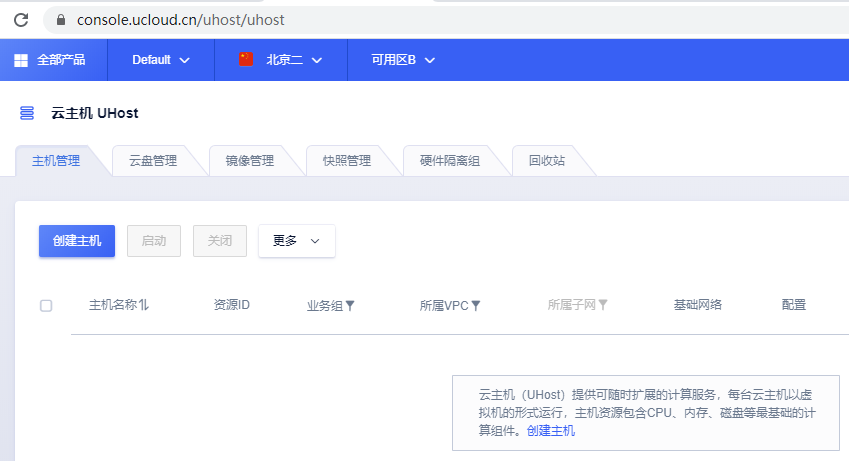
Task: Open the 回收站 tab
Action: click(547, 161)
